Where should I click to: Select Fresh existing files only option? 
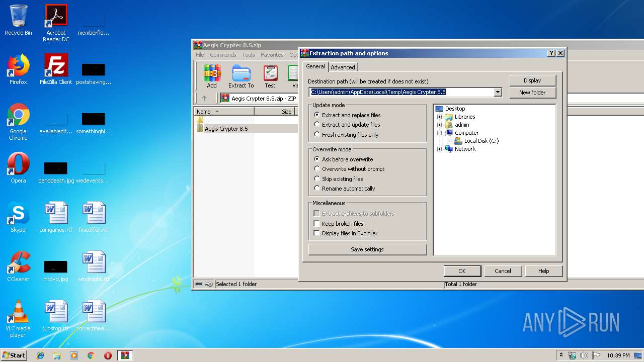pos(346,135)
